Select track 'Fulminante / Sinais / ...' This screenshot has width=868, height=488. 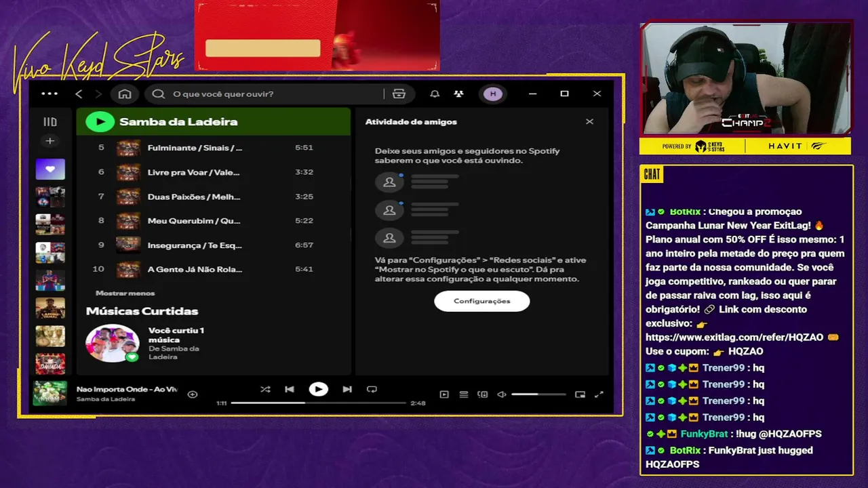coord(195,148)
